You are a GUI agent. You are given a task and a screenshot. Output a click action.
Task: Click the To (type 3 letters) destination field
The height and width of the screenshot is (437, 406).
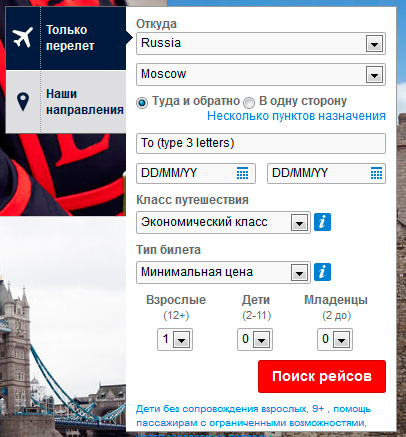tap(261, 143)
